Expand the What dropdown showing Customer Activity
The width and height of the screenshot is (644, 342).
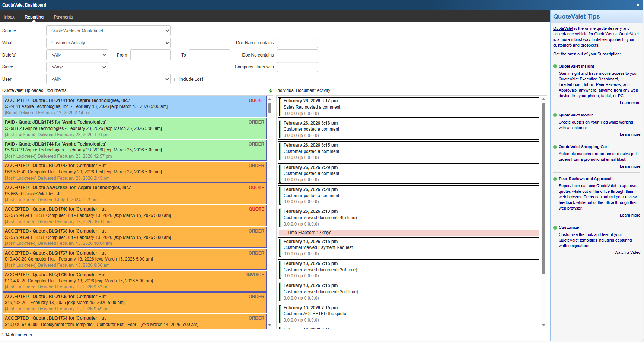(x=108, y=43)
